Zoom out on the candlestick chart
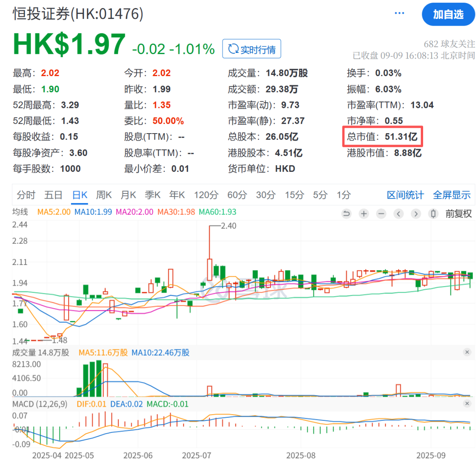Viewport: 476px width, 461px height. point(381,213)
